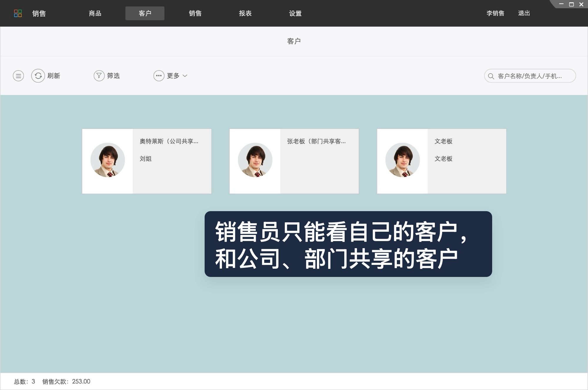
Task: Click the refresh (刷新) circular arrows icon
Action: point(38,75)
